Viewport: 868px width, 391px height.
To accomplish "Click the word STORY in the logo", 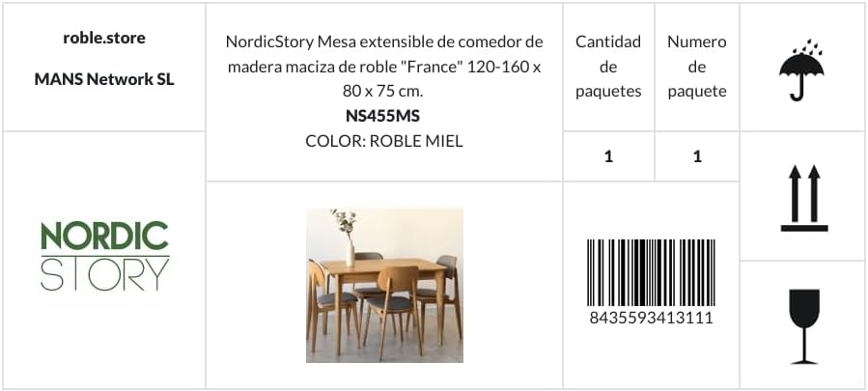I will point(105,274).
